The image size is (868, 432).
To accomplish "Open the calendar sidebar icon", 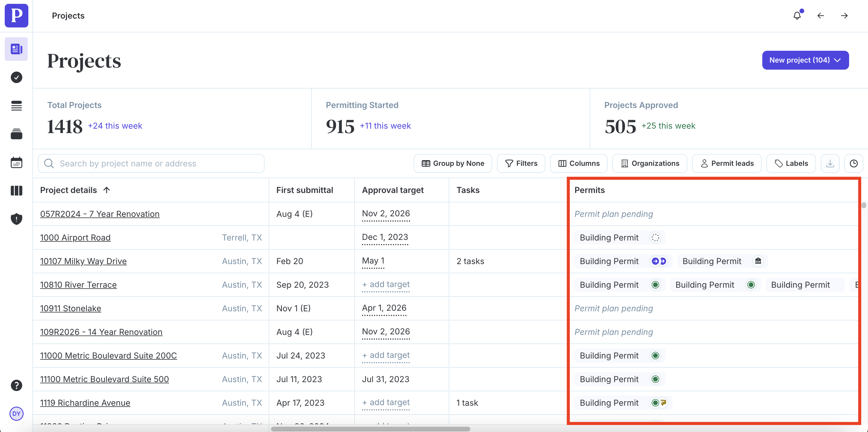I will click(x=16, y=163).
